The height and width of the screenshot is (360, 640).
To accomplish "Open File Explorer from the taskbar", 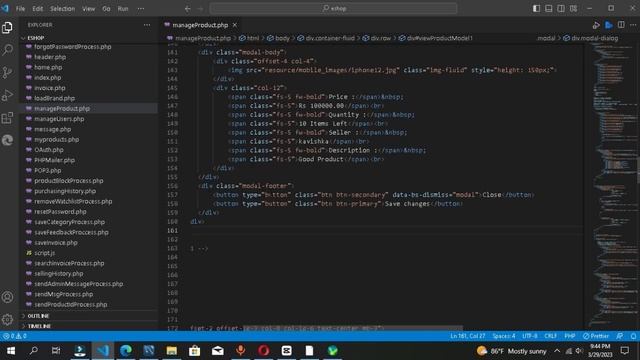I will [x=171, y=351].
